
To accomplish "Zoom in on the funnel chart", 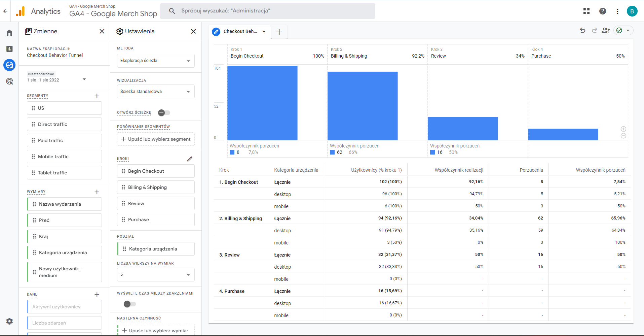I will 623,129.
